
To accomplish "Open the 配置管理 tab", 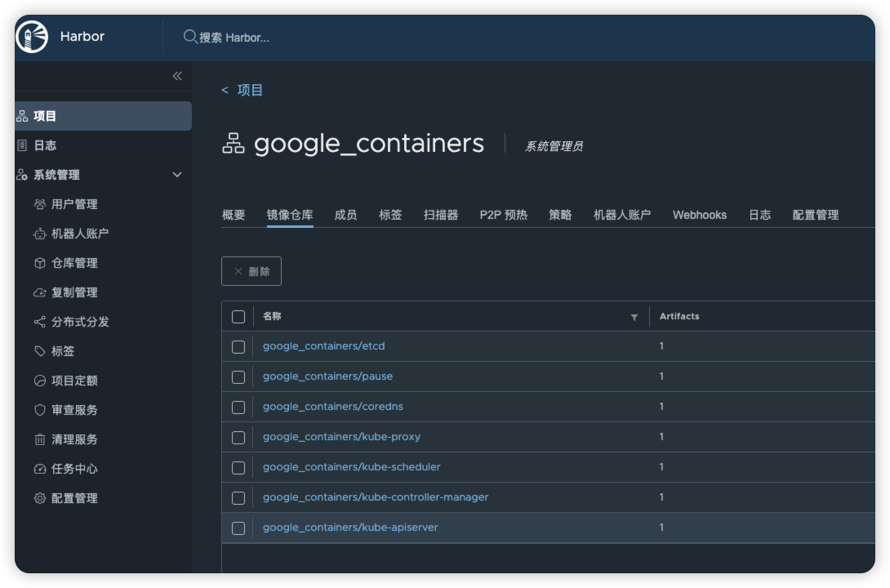I will tap(816, 215).
